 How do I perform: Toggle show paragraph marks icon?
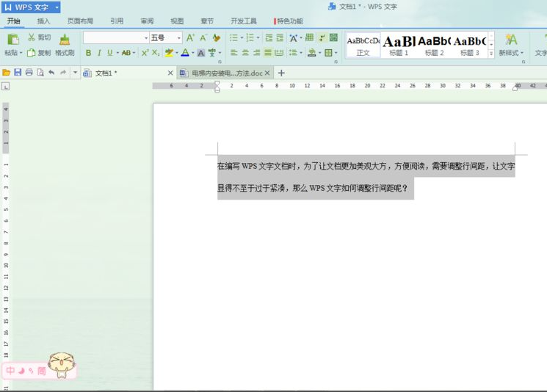click(x=322, y=37)
